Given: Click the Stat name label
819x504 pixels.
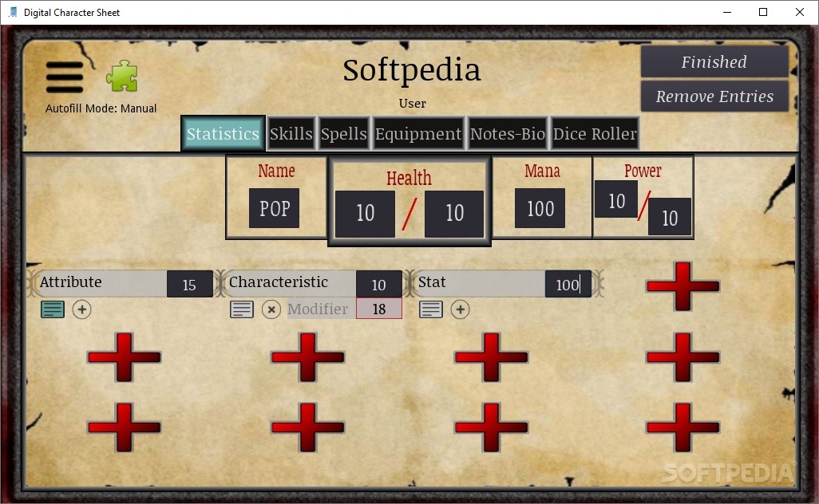Looking at the screenshot, I should coord(432,282).
